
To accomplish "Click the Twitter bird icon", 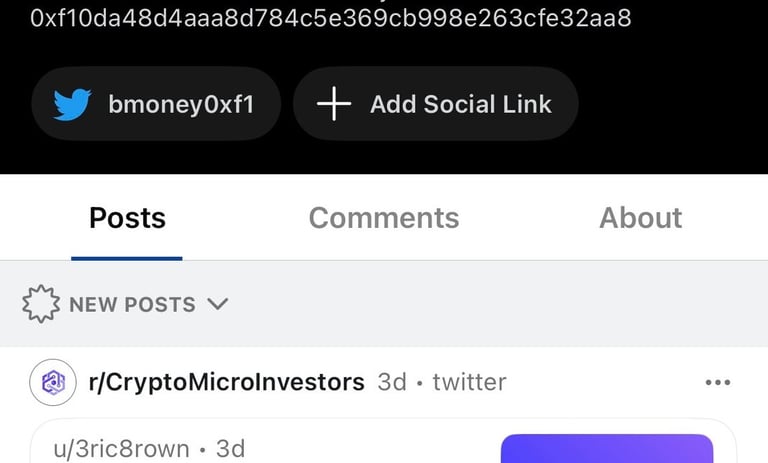I will 72,104.
